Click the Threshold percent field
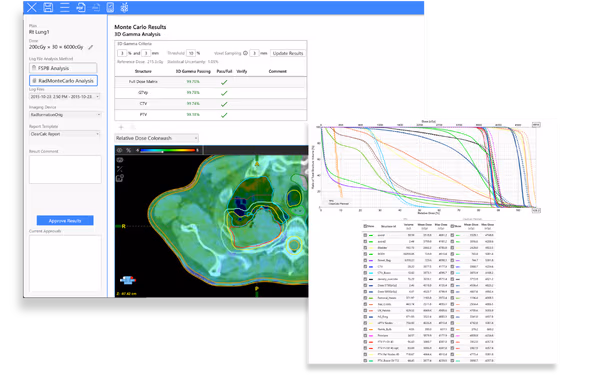Image resolution: width=600 pixels, height=376 pixels. point(191,53)
